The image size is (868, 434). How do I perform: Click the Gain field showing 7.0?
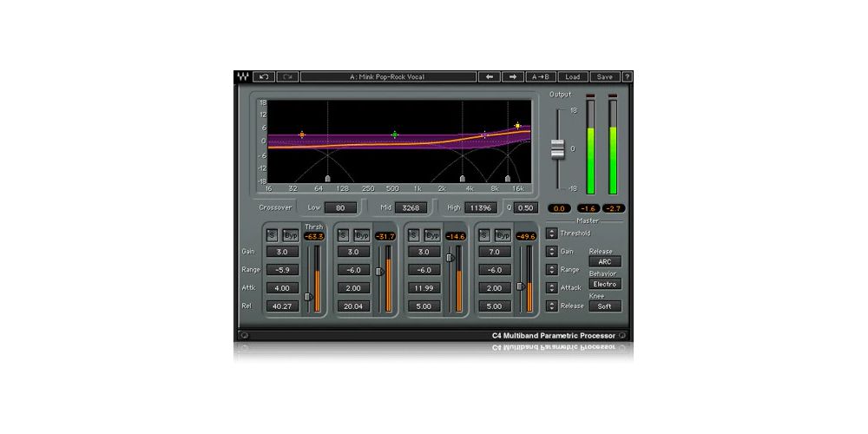coord(495,252)
